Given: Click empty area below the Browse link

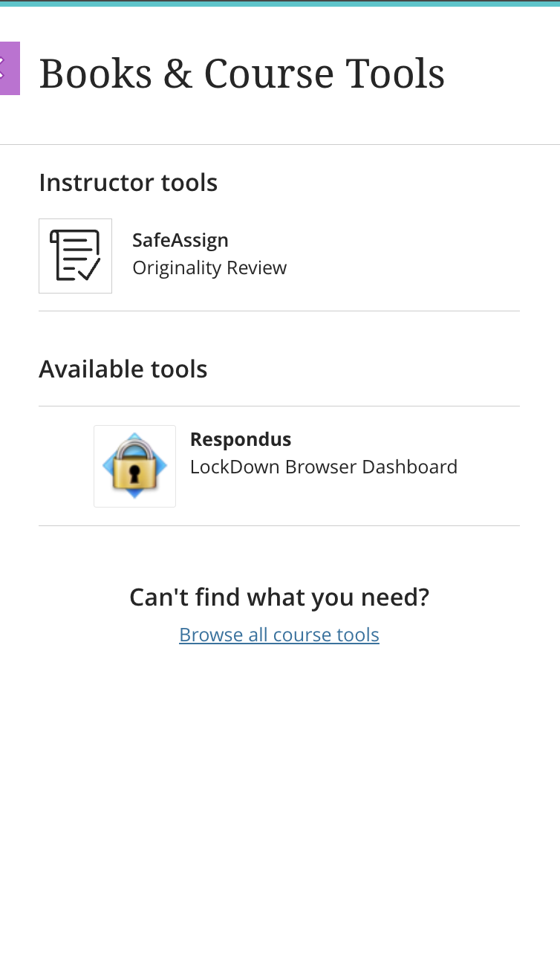Looking at the screenshot, I should pos(279,780).
